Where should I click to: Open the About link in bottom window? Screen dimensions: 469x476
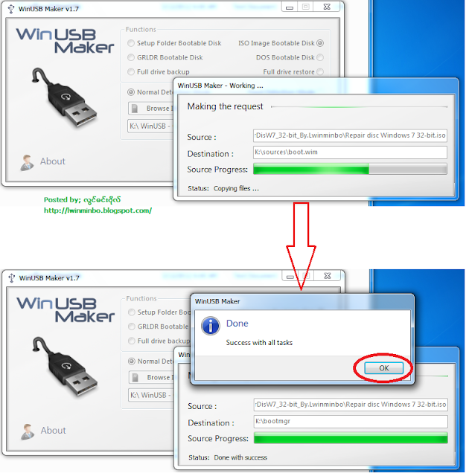pyautogui.click(x=53, y=430)
